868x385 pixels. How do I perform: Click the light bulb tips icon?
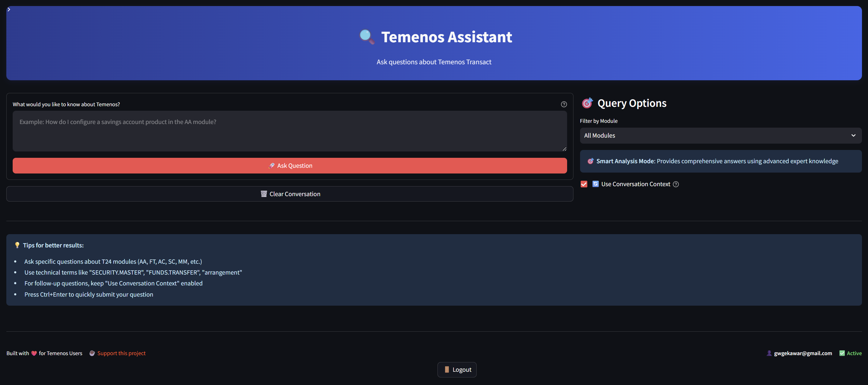coord(17,245)
